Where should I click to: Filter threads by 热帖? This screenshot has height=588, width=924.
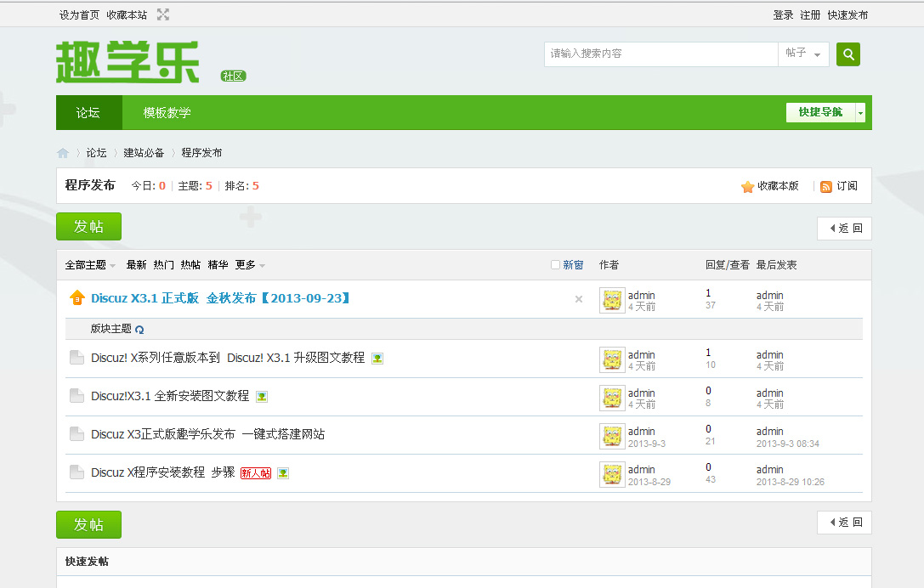pos(190,265)
